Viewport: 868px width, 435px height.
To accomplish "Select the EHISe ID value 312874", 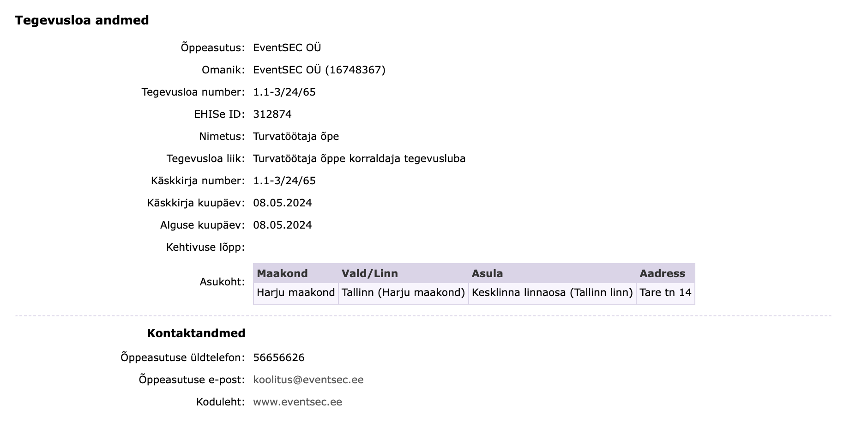I will [x=272, y=114].
